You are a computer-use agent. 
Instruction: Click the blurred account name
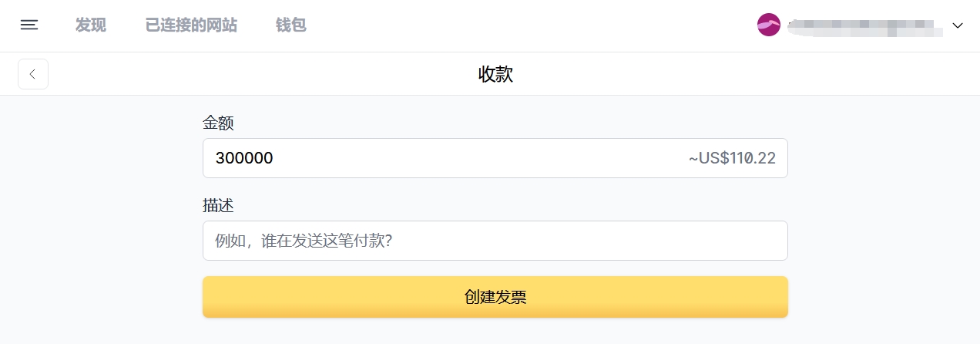click(864, 27)
